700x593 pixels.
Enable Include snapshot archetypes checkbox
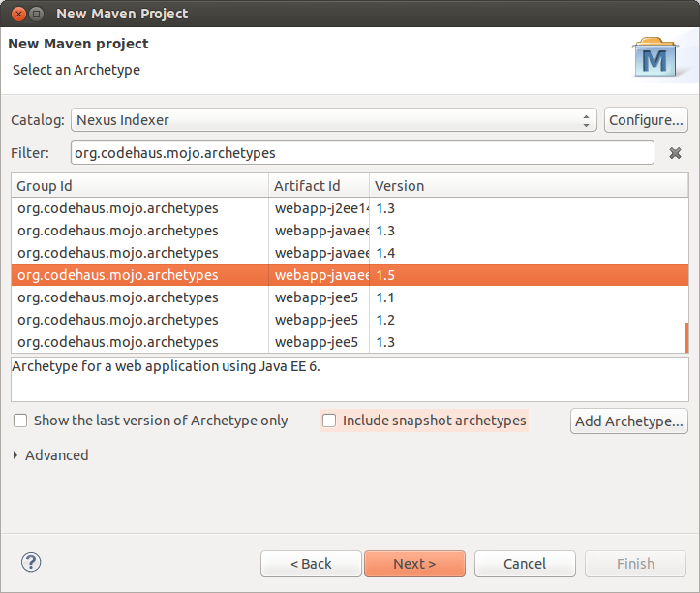pos(329,421)
